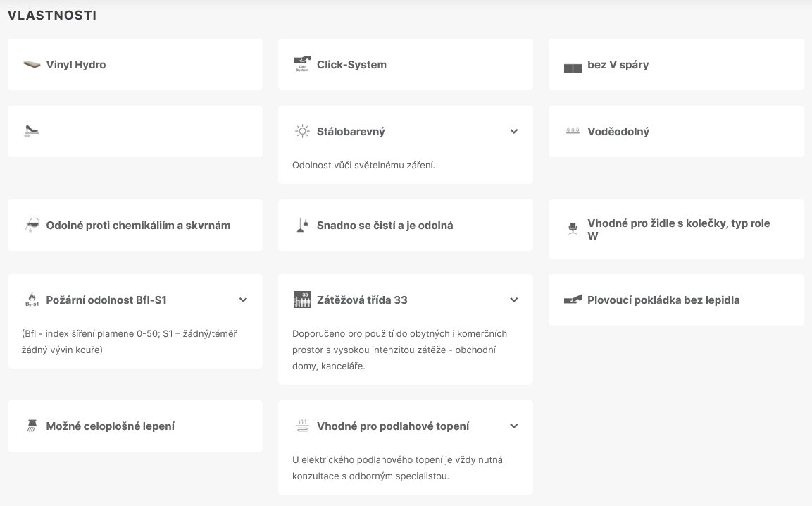Click the sun icon beside Stálobarevný
The width and height of the screenshot is (812, 506).
pyautogui.click(x=301, y=131)
